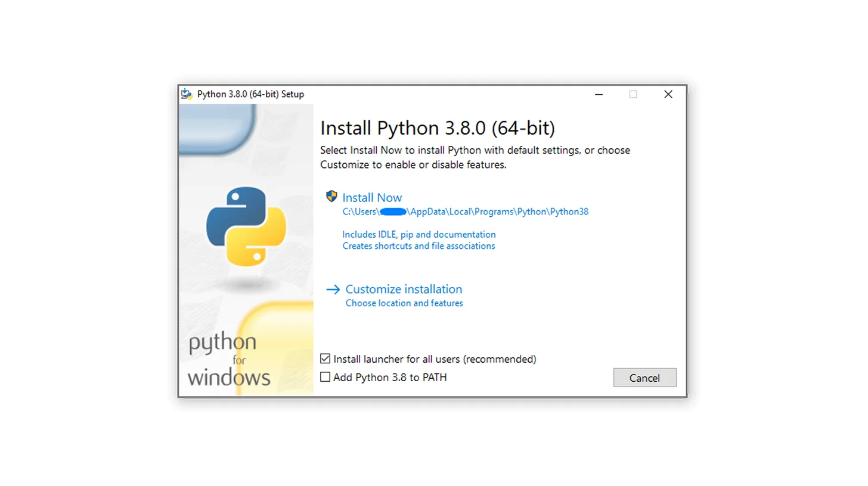
Task: Click the default install path text
Action: 466,211
